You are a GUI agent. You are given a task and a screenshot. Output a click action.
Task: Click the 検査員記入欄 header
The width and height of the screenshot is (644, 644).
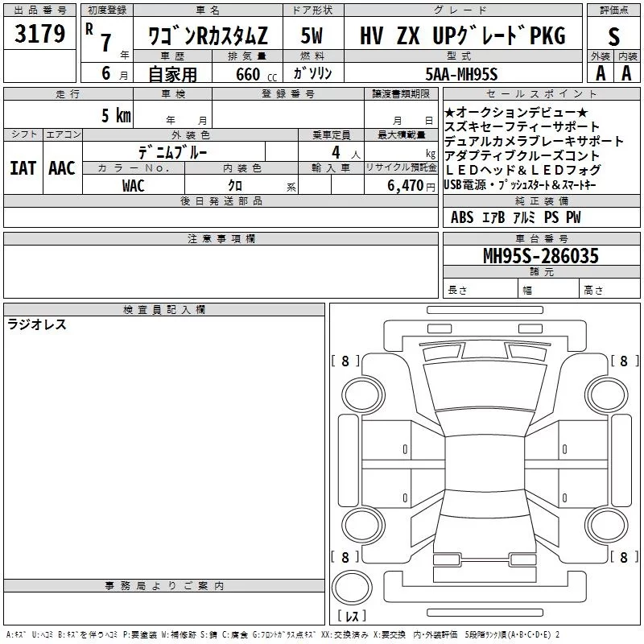164,310
